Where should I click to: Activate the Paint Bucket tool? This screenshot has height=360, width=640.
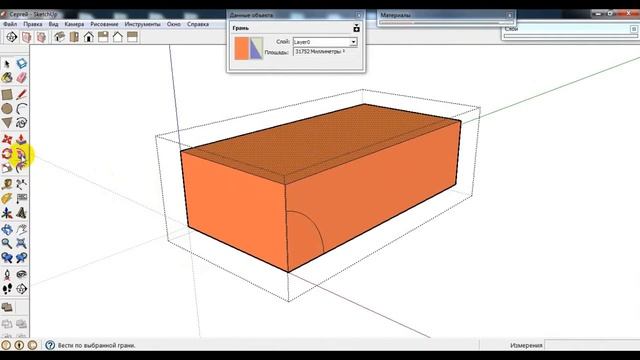click(7, 78)
